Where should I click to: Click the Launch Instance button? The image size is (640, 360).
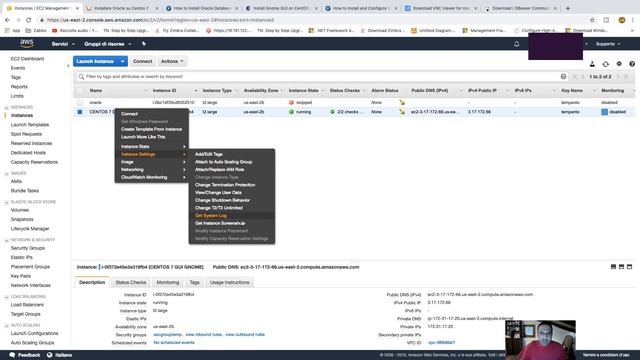point(95,61)
